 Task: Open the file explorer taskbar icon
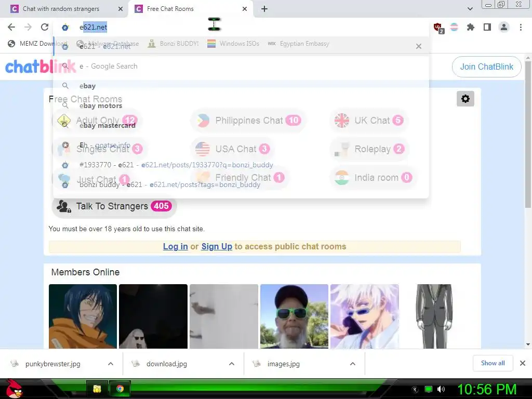click(x=97, y=389)
